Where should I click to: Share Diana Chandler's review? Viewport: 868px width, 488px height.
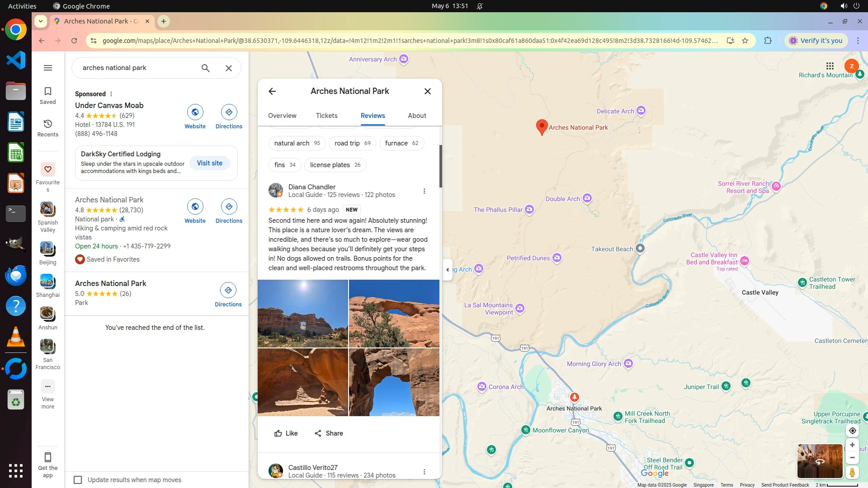pos(329,433)
